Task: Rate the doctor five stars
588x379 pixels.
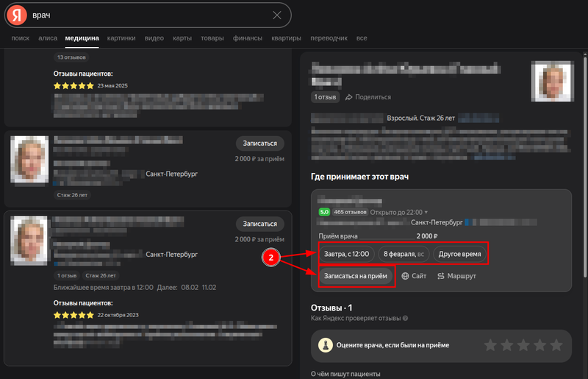Action: (556, 344)
